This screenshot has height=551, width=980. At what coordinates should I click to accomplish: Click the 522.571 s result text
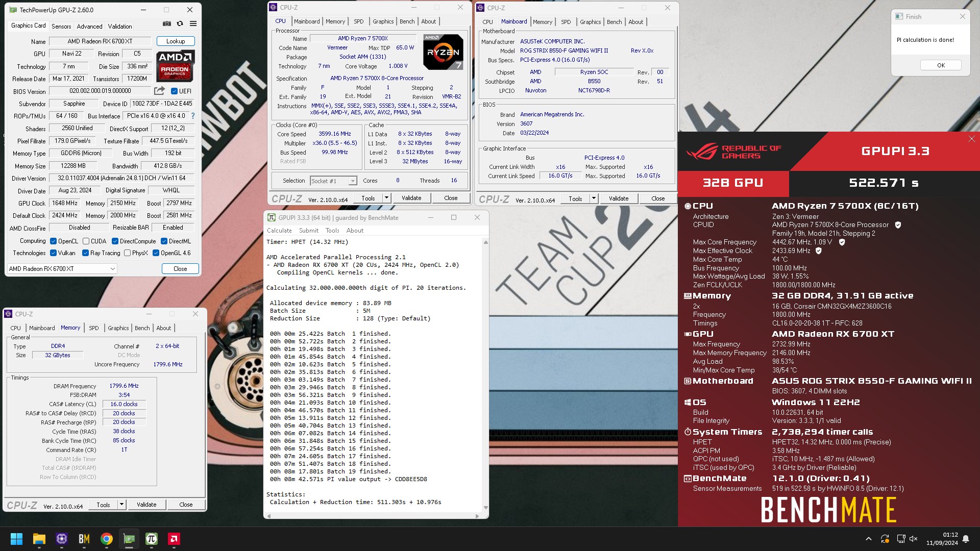pos(884,183)
